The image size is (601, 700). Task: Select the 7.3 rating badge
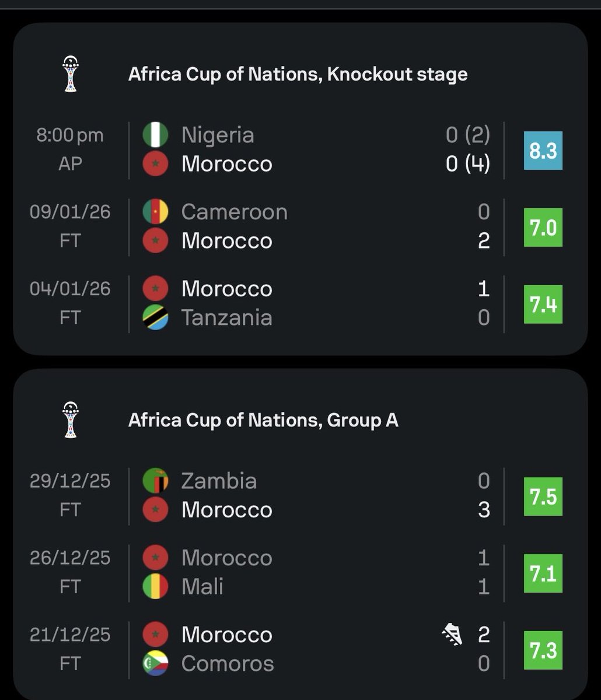click(543, 650)
